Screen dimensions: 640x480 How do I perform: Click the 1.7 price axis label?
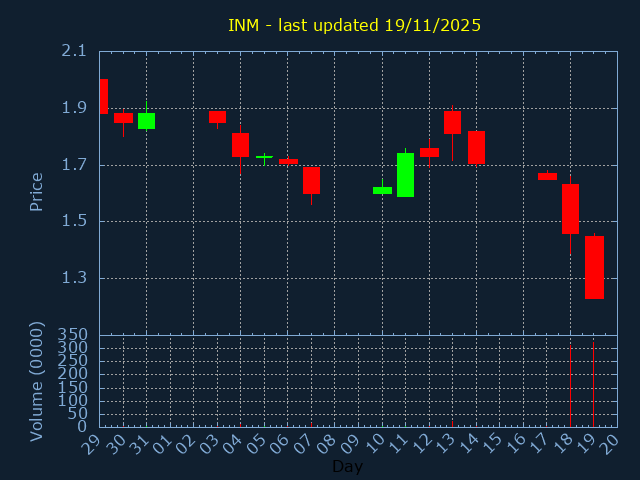[x=74, y=165]
